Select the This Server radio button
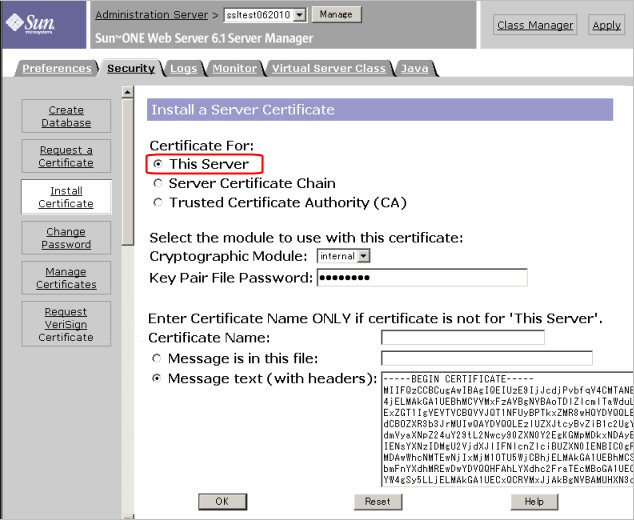Screen dimensions: 634x520 pos(158,164)
